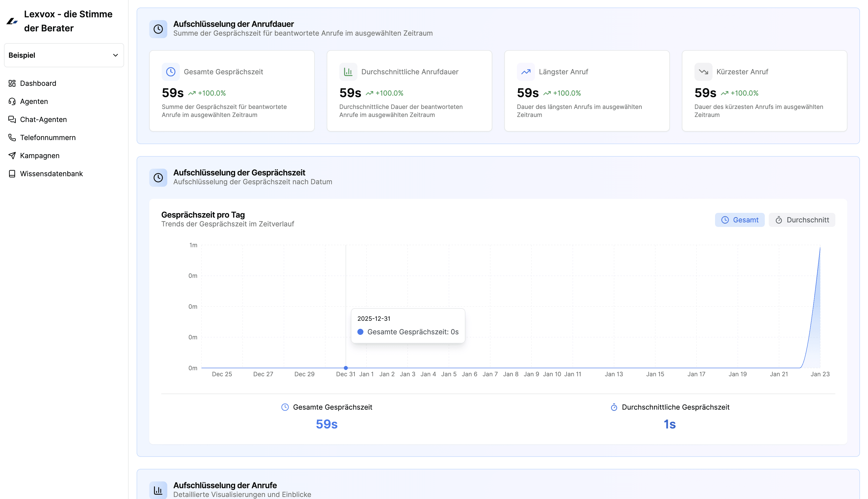Select the Kampagnen sidebar entry
The height and width of the screenshot is (499, 868).
pyautogui.click(x=39, y=155)
